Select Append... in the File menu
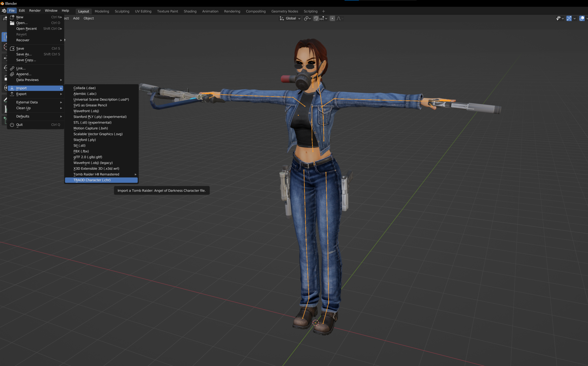588x366 pixels. (x=36, y=74)
